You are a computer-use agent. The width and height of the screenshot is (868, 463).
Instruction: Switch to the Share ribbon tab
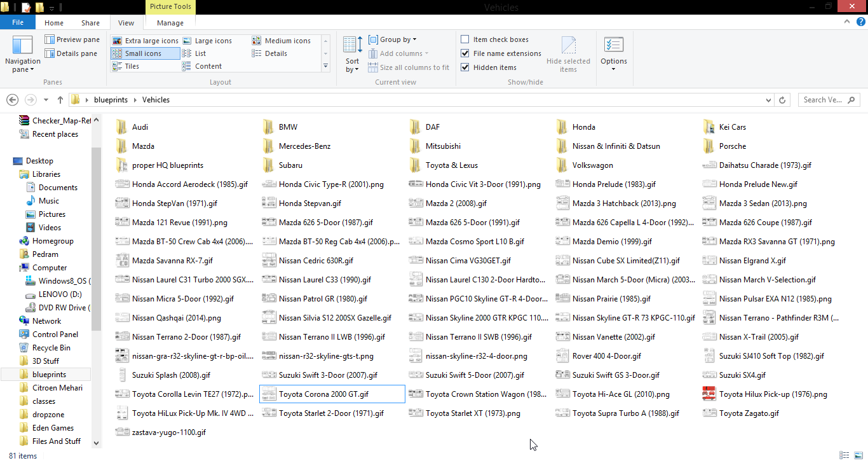pos(90,23)
